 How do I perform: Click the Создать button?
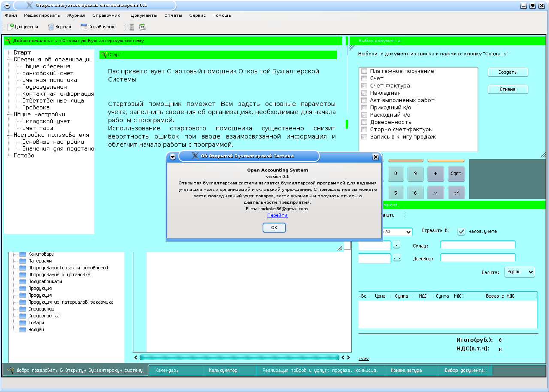point(507,72)
